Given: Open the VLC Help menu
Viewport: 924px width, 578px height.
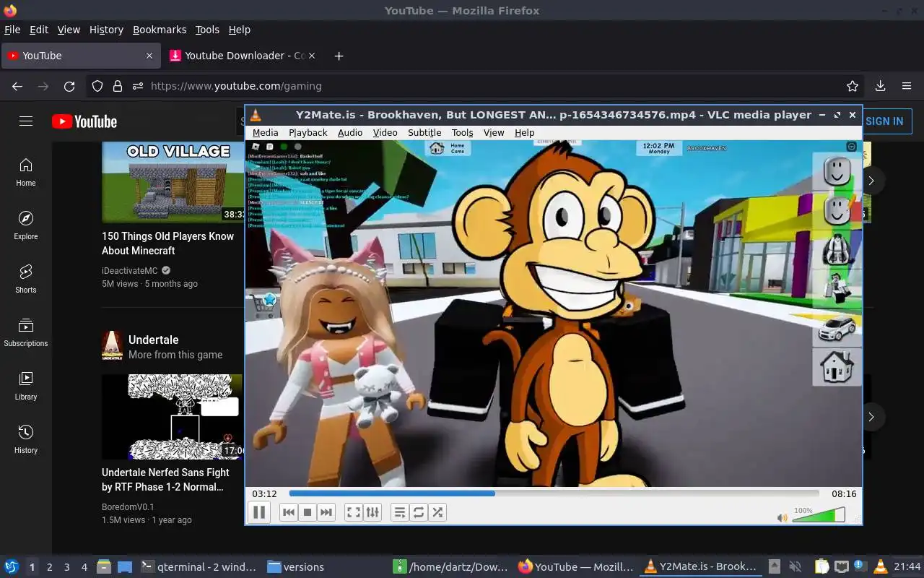Looking at the screenshot, I should 524,132.
